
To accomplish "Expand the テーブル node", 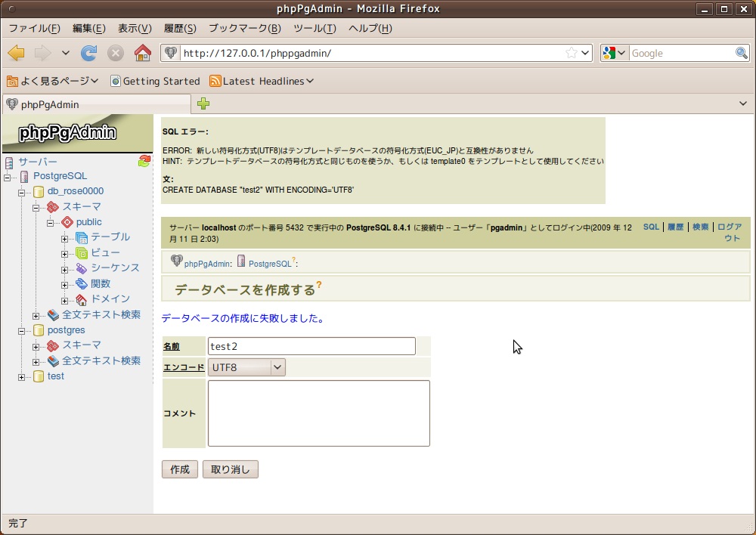I will tap(64, 239).
